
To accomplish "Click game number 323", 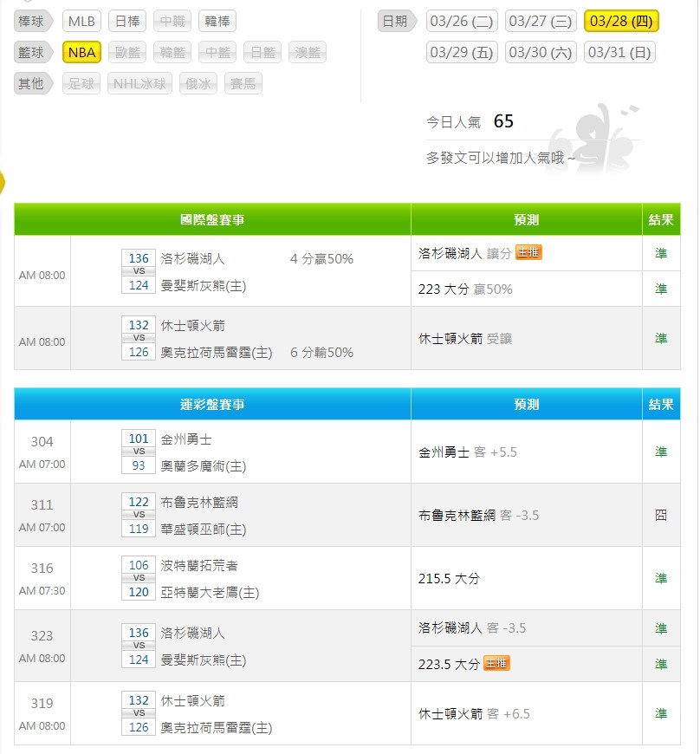I will point(42,636).
